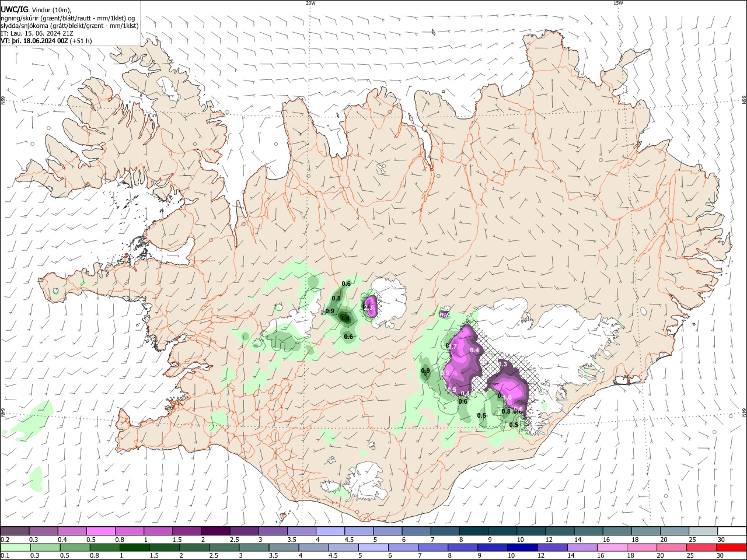Click the magenta snow patch on Hofsjökull glacier
Viewport: 747px width, 560px height.
tap(371, 307)
